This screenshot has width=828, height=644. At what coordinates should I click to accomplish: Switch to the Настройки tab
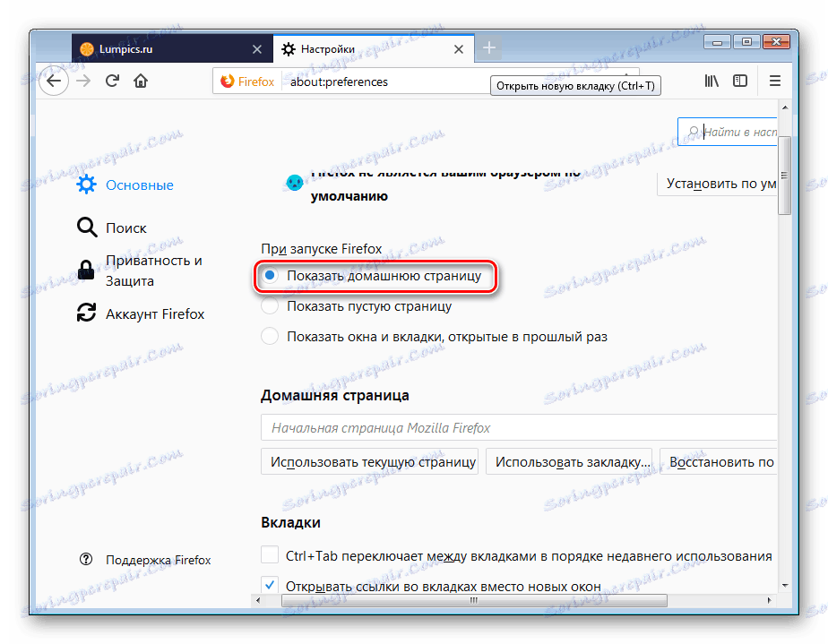tap(374, 49)
